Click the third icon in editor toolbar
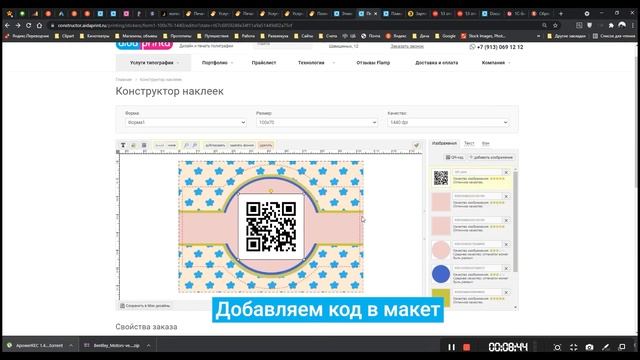 (x=144, y=145)
